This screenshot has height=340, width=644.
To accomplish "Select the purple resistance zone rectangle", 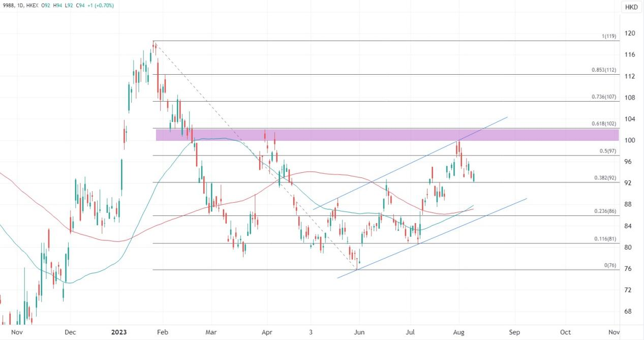I will (x=386, y=135).
